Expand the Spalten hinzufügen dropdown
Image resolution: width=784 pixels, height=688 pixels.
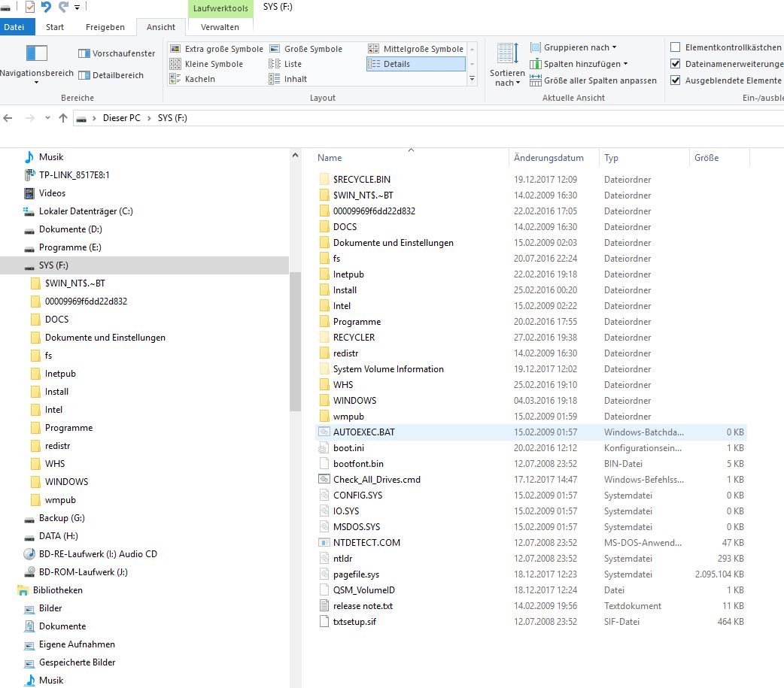pos(579,64)
